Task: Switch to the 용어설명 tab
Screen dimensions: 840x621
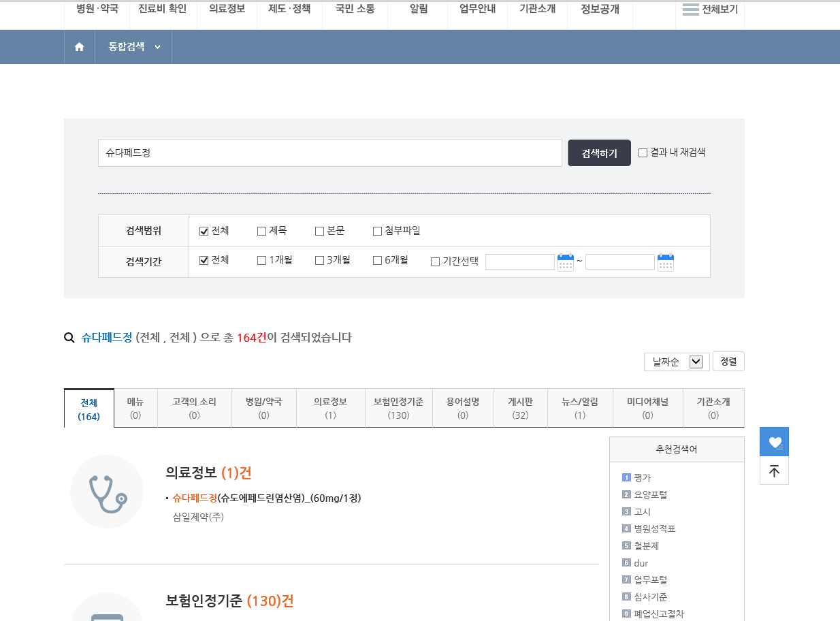Action: pyautogui.click(x=463, y=408)
